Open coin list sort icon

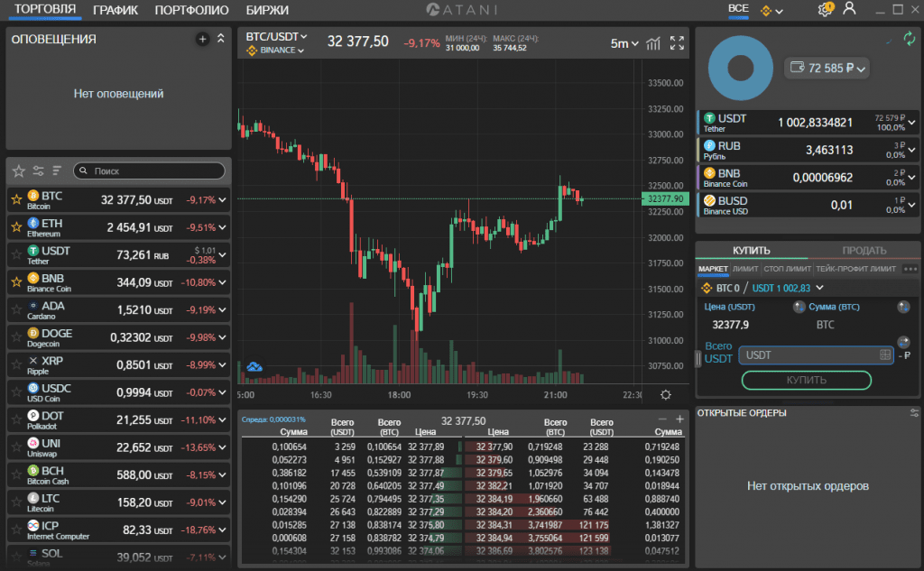(x=57, y=170)
